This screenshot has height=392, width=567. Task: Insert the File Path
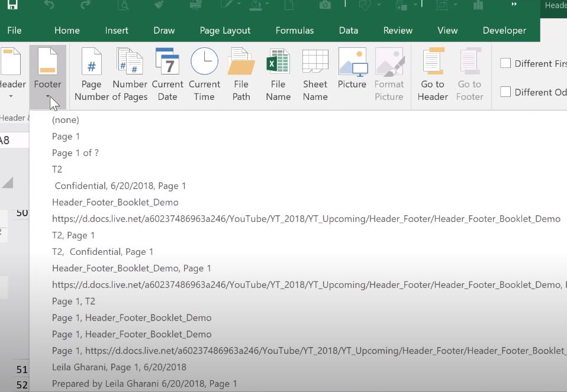241,74
